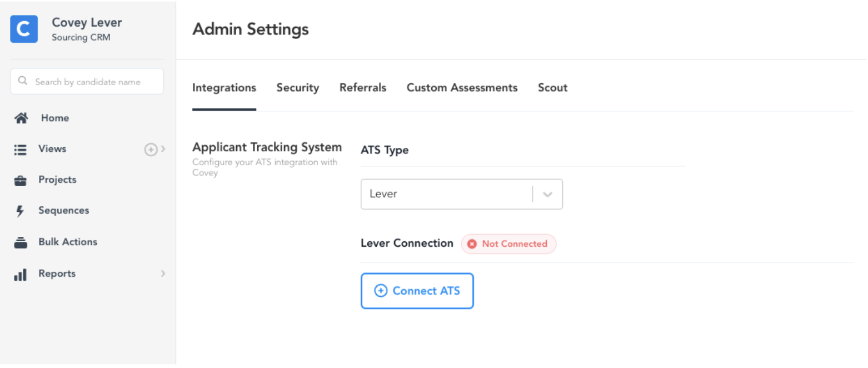Open the ATS Type Lever dropdown
The width and height of the screenshot is (868, 368).
coord(462,194)
